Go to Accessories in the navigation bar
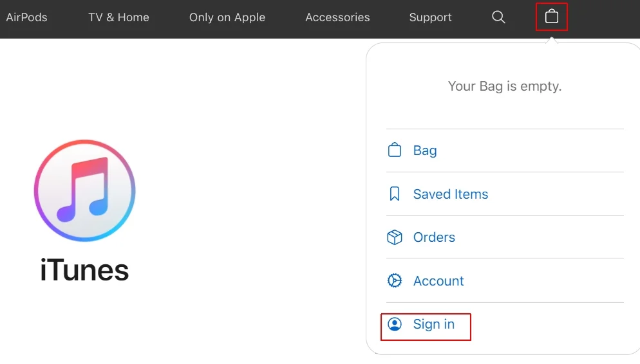 tap(337, 17)
